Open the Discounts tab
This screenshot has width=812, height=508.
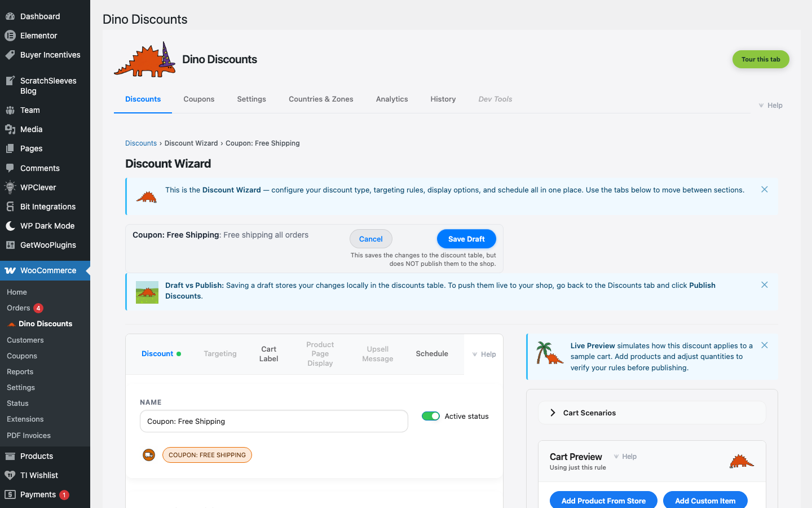click(x=143, y=99)
